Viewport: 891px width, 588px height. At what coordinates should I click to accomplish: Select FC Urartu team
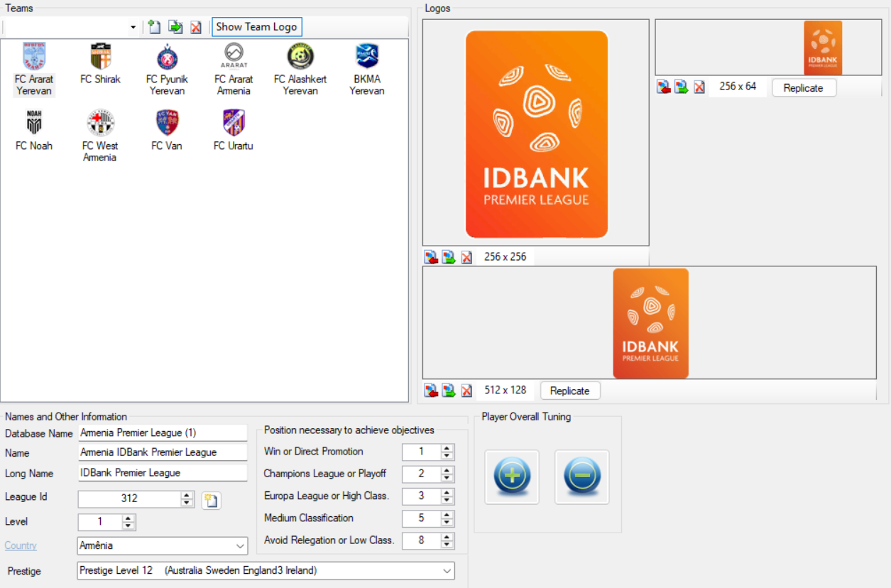(x=234, y=130)
